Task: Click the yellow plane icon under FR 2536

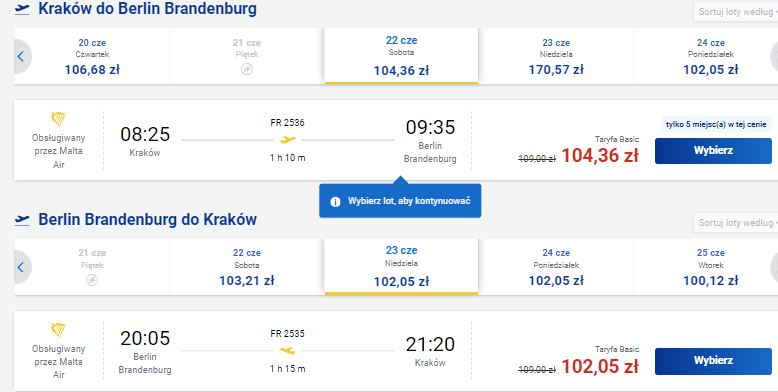Action: 288,140
